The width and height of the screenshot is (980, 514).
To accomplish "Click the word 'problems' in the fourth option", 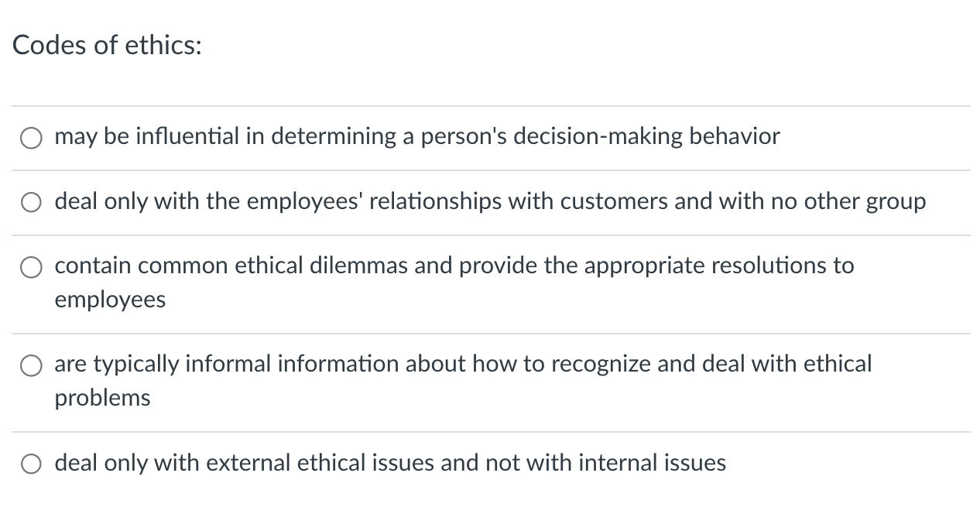I will [102, 397].
